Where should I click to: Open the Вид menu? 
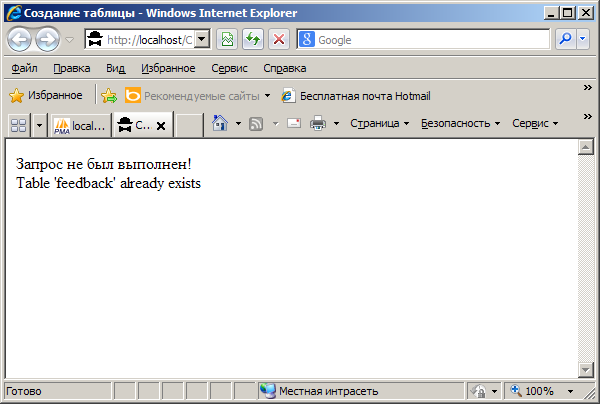click(x=116, y=68)
